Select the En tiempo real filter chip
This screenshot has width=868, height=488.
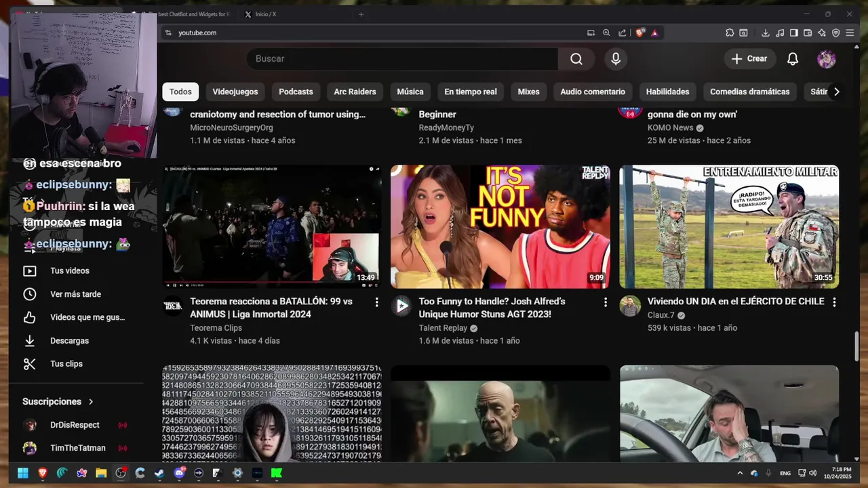tap(471, 91)
